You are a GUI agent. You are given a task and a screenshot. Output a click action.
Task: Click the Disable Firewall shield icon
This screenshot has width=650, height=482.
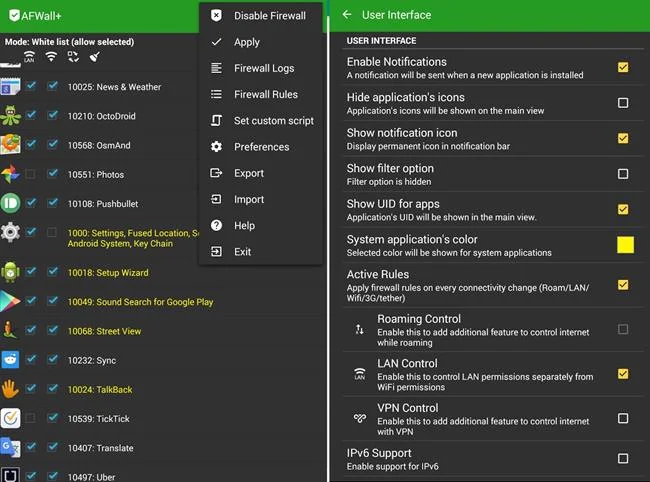[x=216, y=16]
